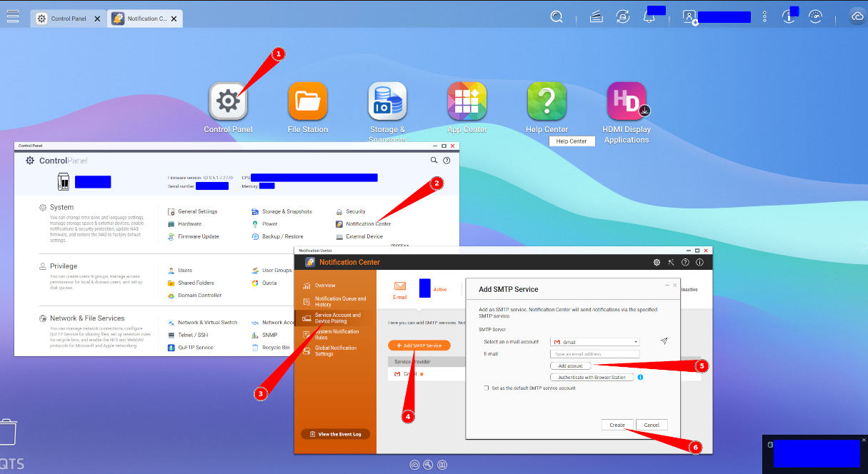The width and height of the screenshot is (868, 474).
Task: Click the search icon in Control Panel window
Action: coord(434,161)
